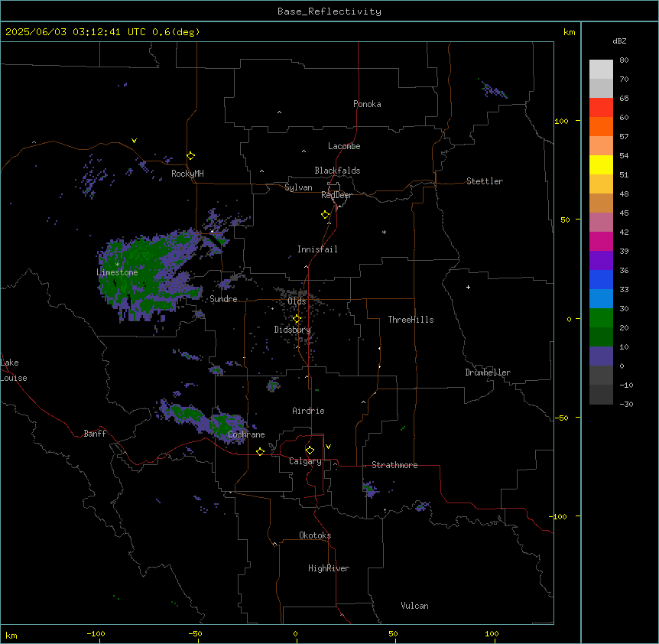Click the Ponoka city label
Screen dimensions: 659x644
367,104
